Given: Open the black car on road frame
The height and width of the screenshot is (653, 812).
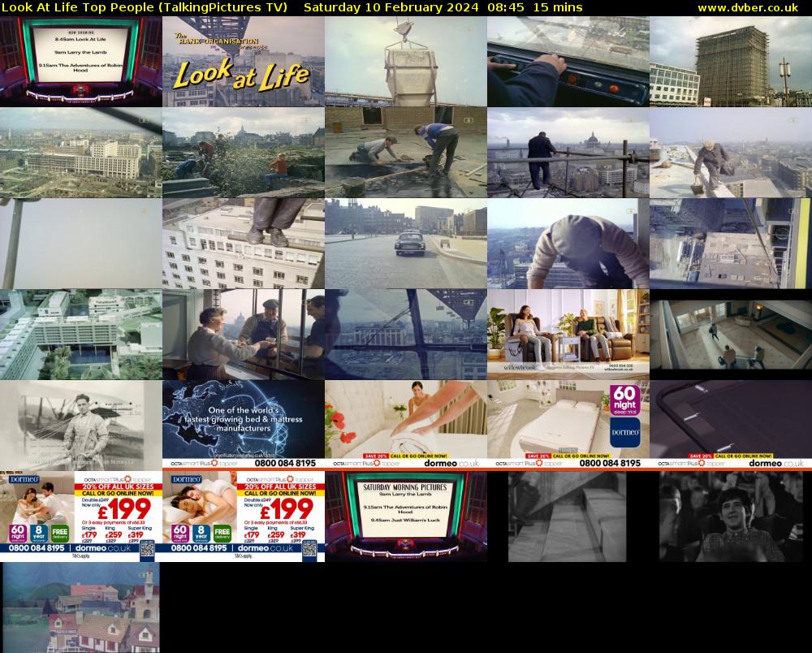Looking at the screenshot, I should (x=406, y=244).
